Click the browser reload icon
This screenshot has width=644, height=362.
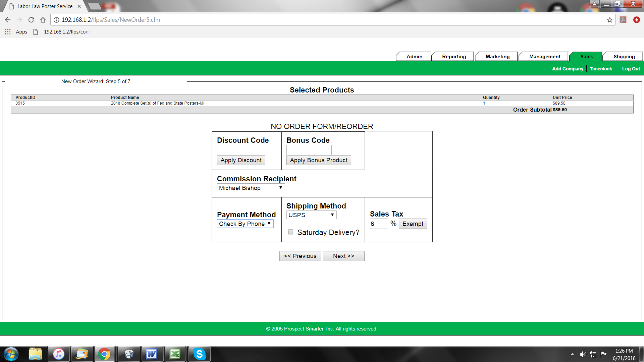click(31, 20)
